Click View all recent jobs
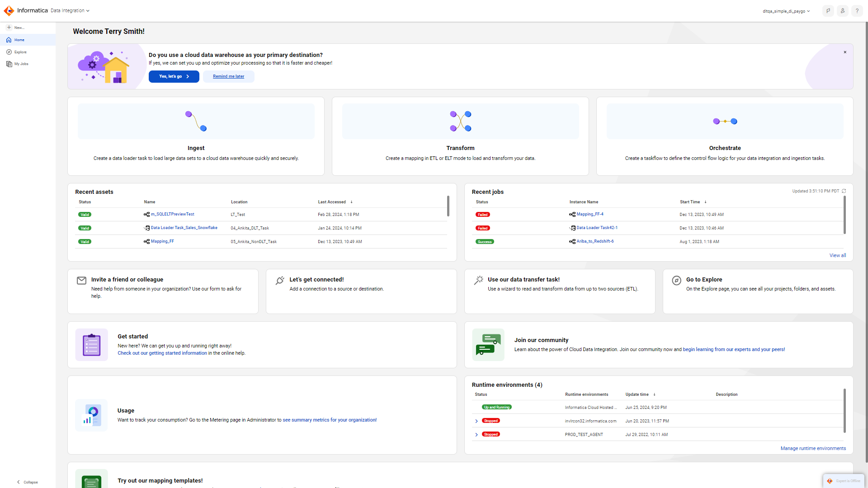 tap(838, 255)
